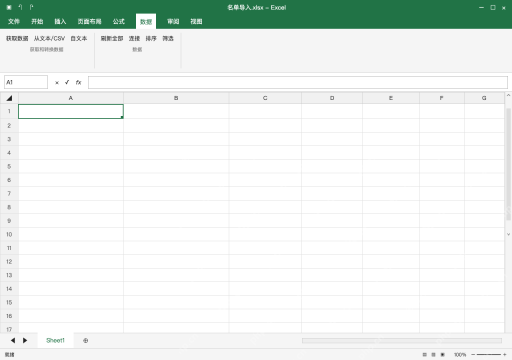512x360 pixels.
Task: Go to next sheet with right arrow
Action: pos(25,340)
